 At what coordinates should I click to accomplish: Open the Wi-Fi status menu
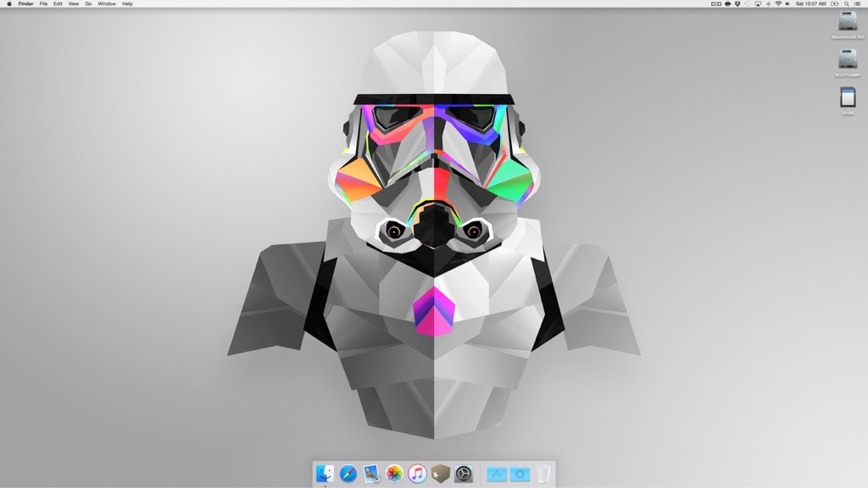point(778,4)
